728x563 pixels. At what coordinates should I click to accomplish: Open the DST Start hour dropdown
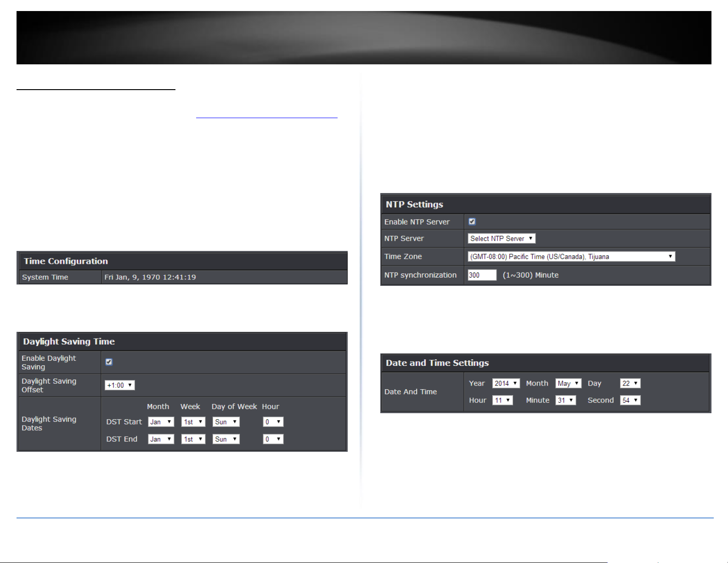273,422
